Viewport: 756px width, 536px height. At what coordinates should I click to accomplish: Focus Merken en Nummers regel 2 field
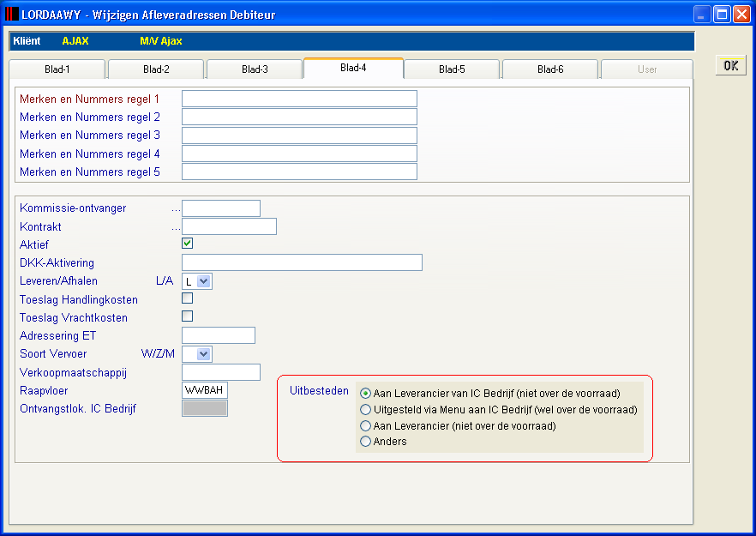299,117
